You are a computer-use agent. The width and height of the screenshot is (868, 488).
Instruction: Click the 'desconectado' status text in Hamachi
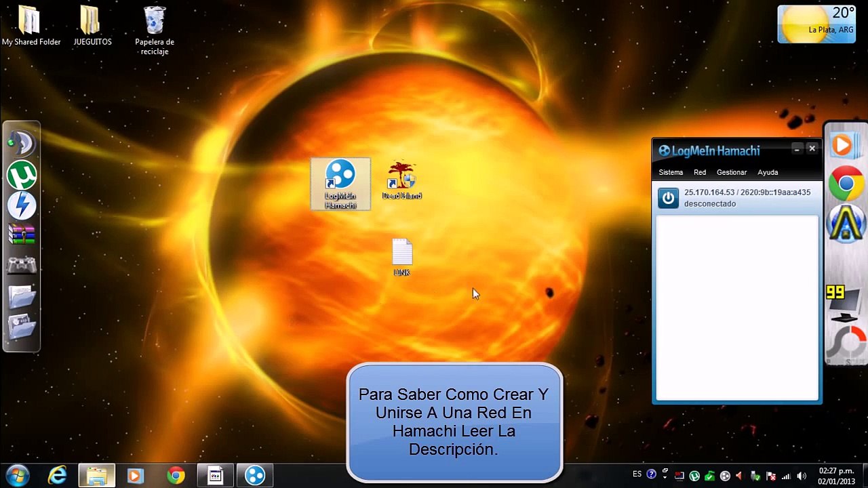coord(710,203)
